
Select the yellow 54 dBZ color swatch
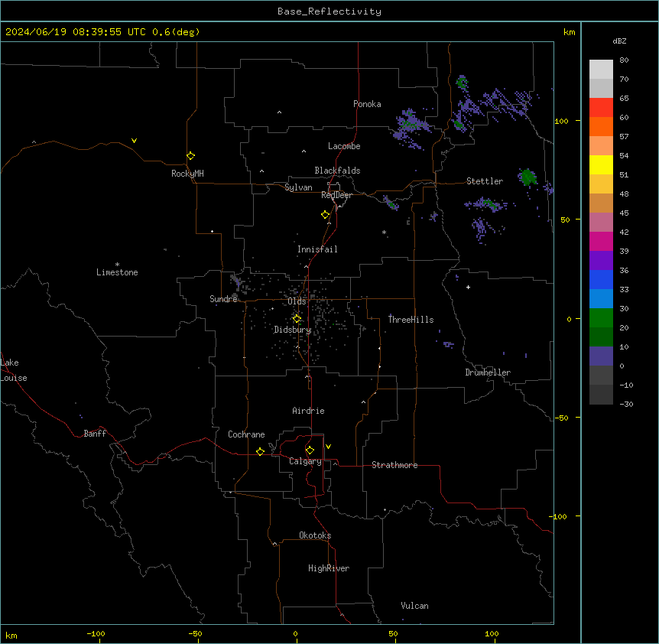[x=601, y=164]
